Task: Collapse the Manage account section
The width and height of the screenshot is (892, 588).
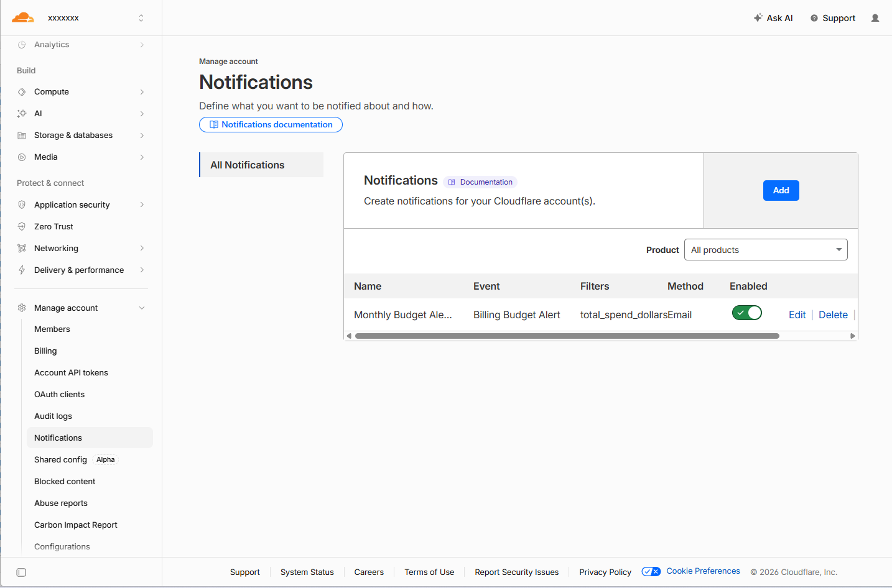Action: [x=142, y=308]
